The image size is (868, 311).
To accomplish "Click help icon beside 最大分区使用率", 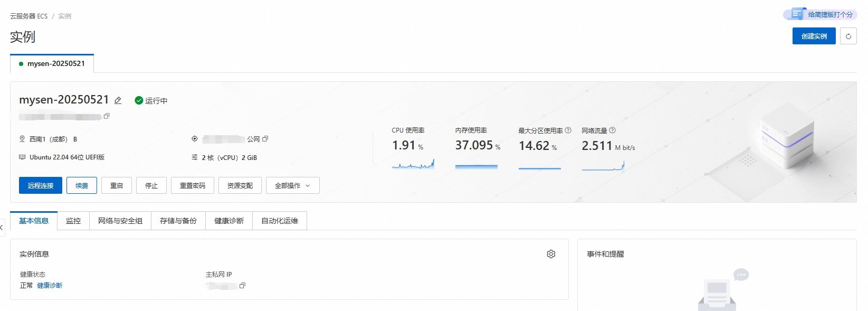I will (568, 130).
